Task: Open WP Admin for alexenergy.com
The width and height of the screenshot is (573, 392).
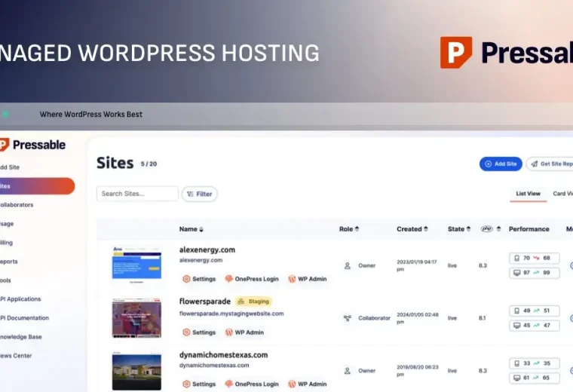Action: coord(308,279)
